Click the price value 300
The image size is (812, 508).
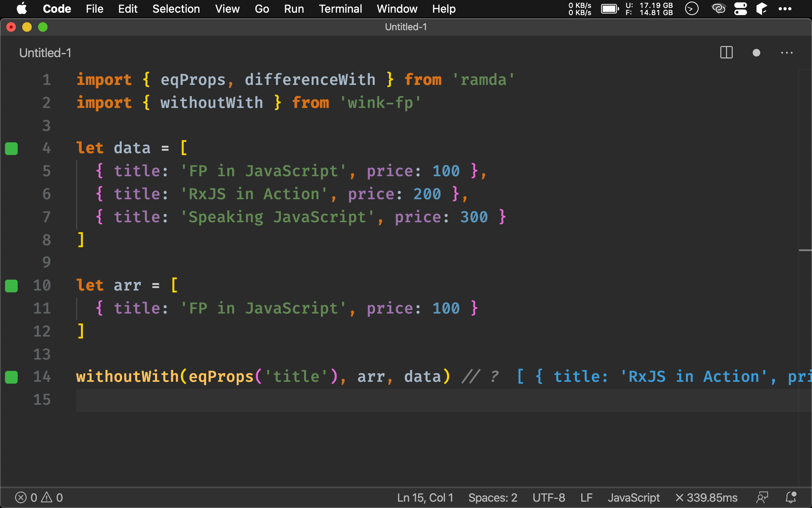[x=474, y=217]
